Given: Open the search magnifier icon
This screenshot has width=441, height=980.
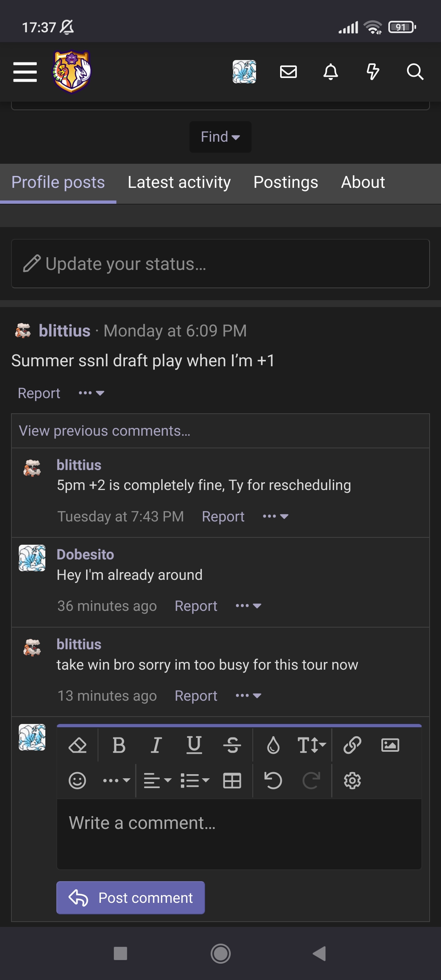Looking at the screenshot, I should (415, 72).
